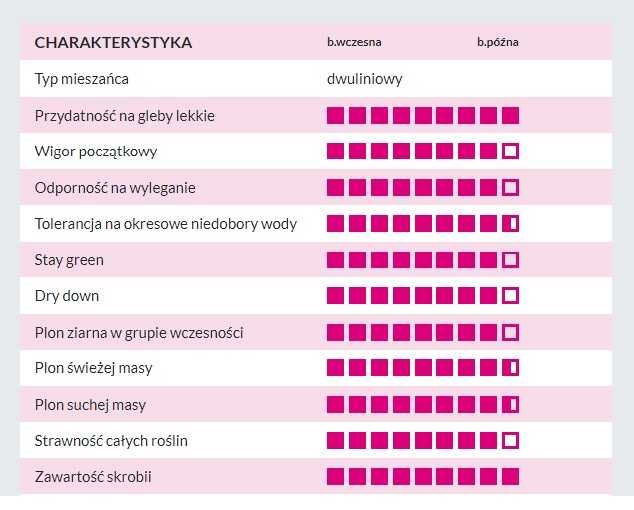Click the first square in Przydatność na gleby lekkie row
Screen dimensions: 634x510
click(335, 116)
